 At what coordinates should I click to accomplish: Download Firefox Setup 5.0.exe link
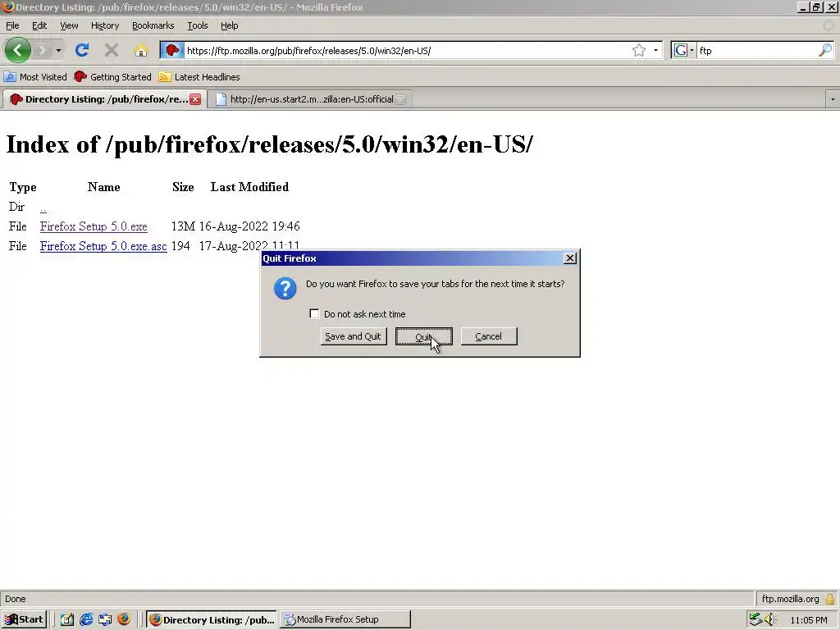[x=94, y=226]
